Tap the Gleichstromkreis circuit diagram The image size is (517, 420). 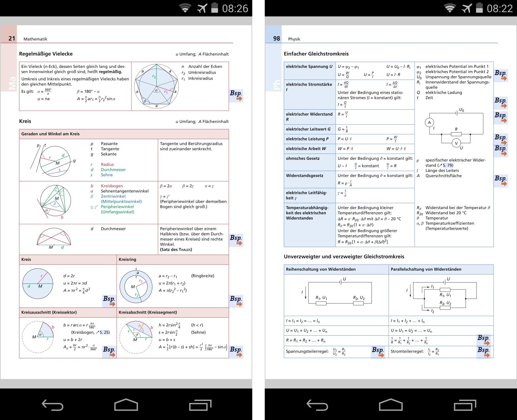coord(456,129)
